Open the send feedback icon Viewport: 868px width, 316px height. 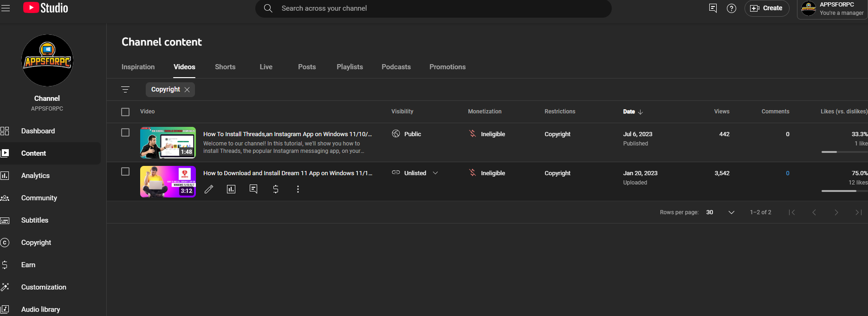(713, 8)
